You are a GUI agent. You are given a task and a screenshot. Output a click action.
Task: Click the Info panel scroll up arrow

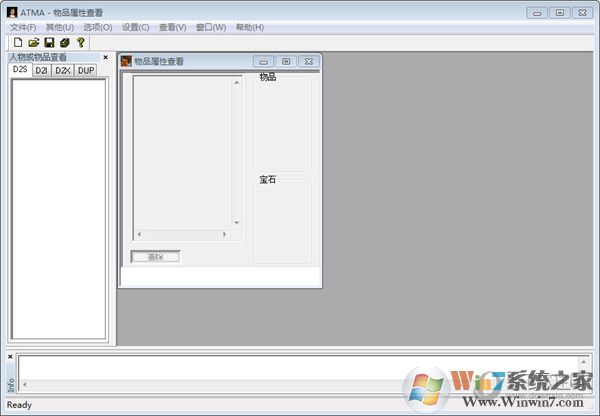pyautogui.click(x=584, y=362)
